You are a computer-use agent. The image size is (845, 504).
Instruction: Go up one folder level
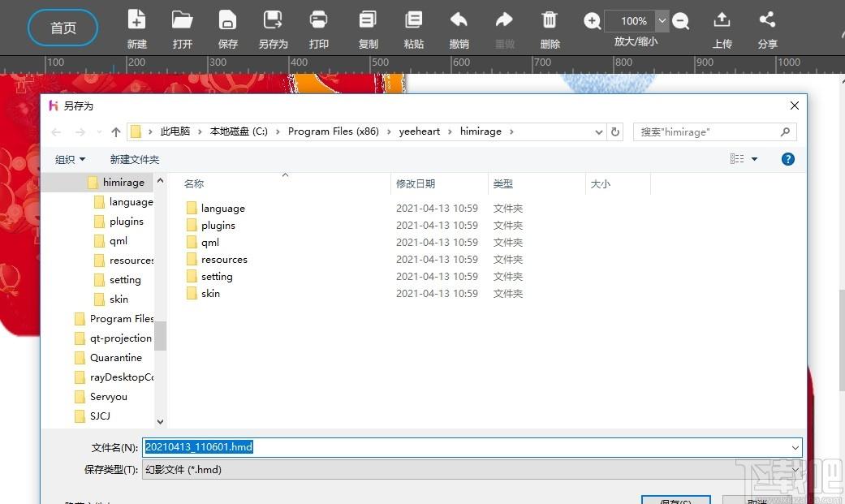pos(116,132)
